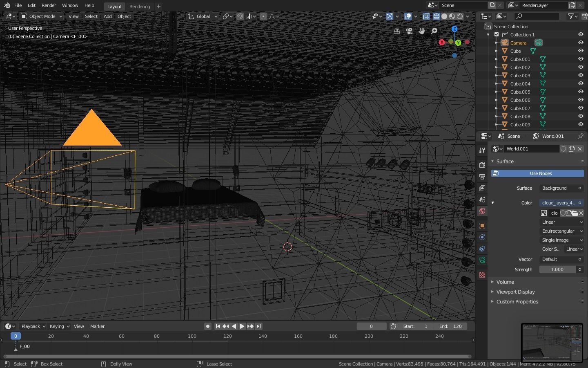This screenshot has width=588, height=368.
Task: Select material preview viewport shading
Action: (x=452, y=16)
